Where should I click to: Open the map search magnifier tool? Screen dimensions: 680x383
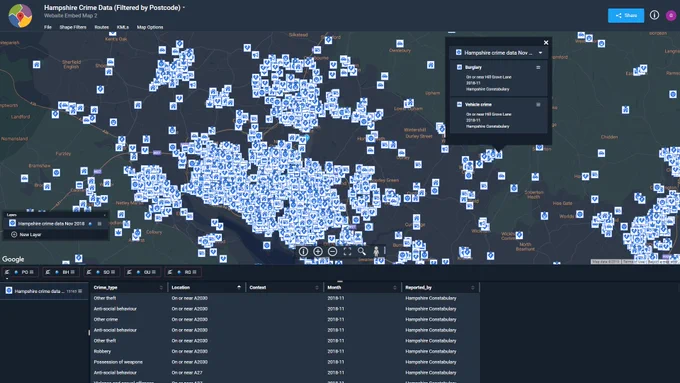(362, 251)
